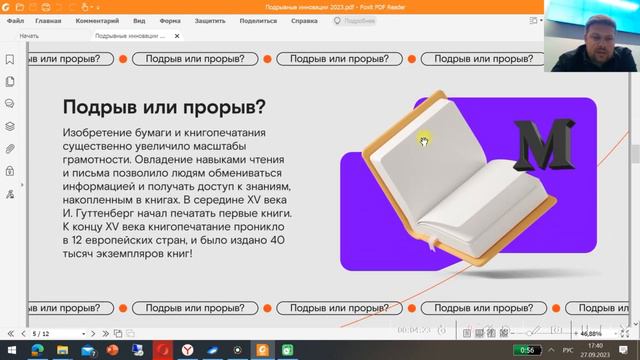Image resolution: width=640 pixels, height=360 pixels.
Task: Open the Справка ribbon tab
Action: (304, 21)
